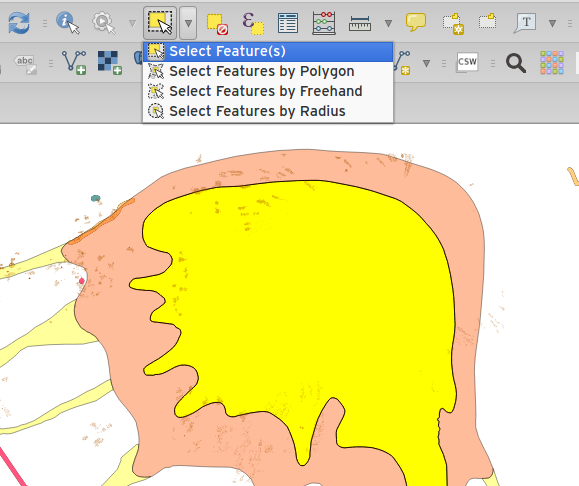
Task: Click the Deselect Features icon
Action: (x=217, y=24)
